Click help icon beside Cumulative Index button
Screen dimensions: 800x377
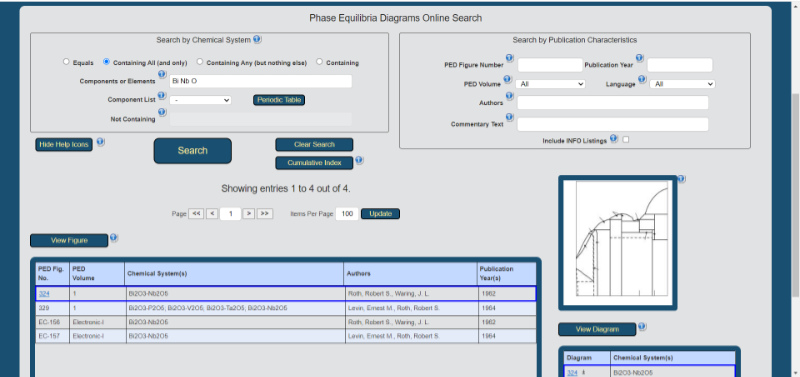click(359, 160)
